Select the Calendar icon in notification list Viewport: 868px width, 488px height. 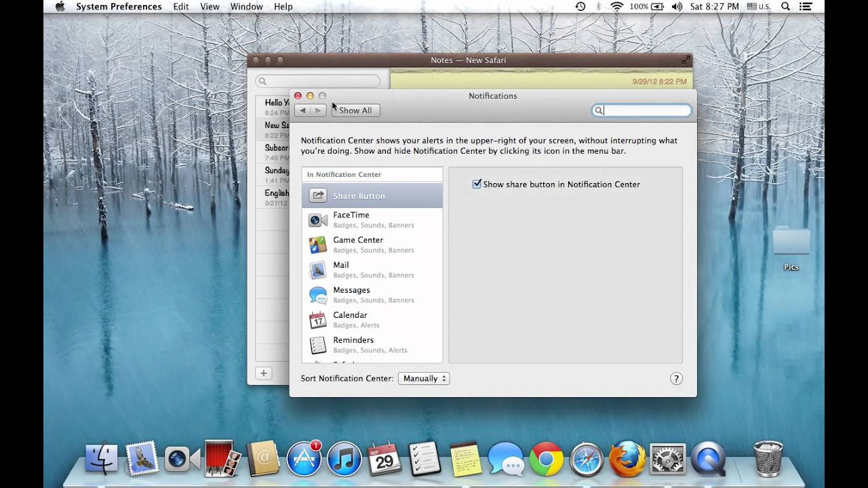pos(317,320)
